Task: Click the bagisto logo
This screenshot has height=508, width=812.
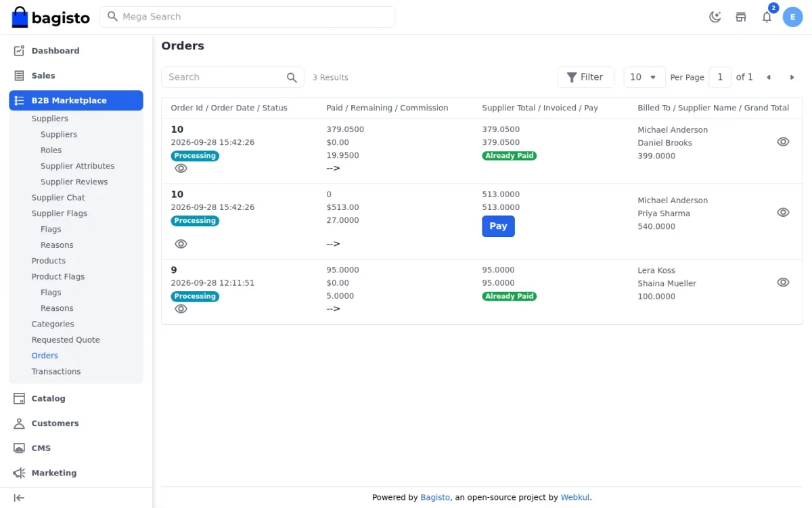Action: point(51,17)
